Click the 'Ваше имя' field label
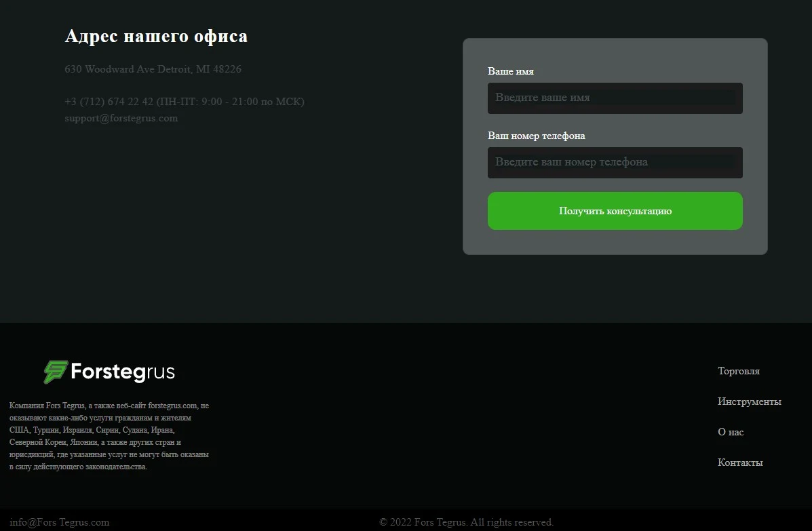Viewport: 812px width, 531px height. (511, 71)
